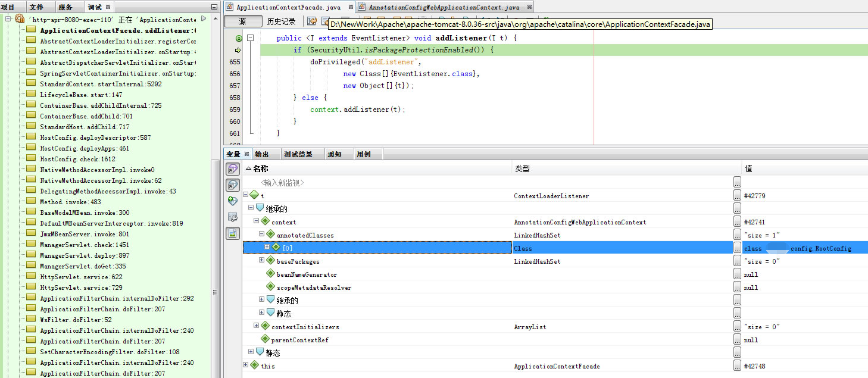The width and height of the screenshot is (868, 378).
Task: Open value editor button for context row
Action: [x=737, y=221]
